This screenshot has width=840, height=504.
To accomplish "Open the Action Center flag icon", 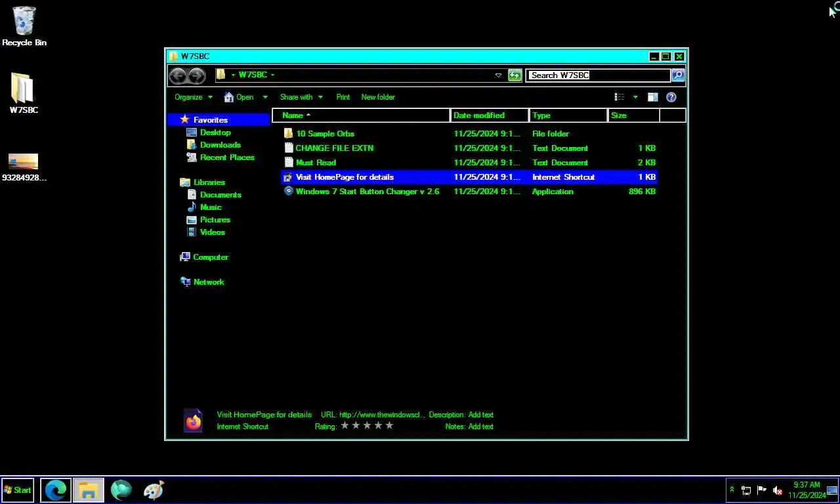I will [762, 490].
